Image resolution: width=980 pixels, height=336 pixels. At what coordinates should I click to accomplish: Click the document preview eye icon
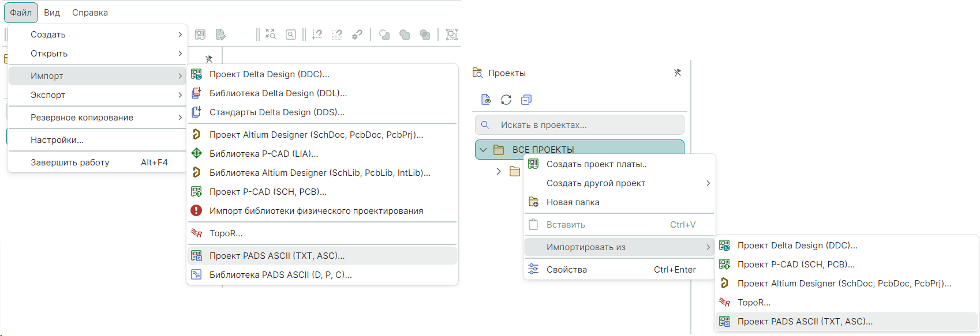pos(486,100)
